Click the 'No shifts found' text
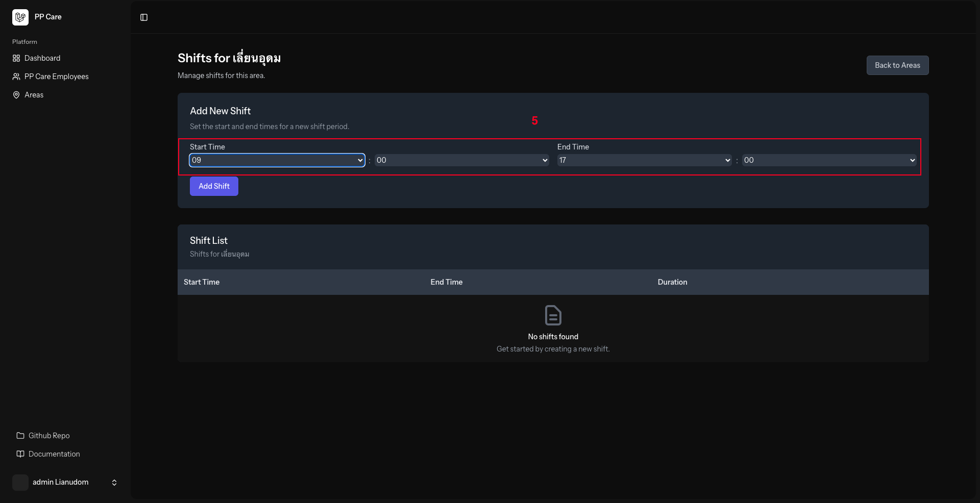This screenshot has height=503, width=980. point(553,337)
